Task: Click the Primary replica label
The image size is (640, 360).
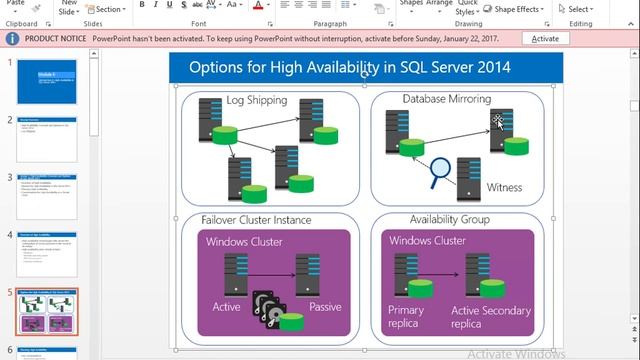Action: tap(406, 317)
